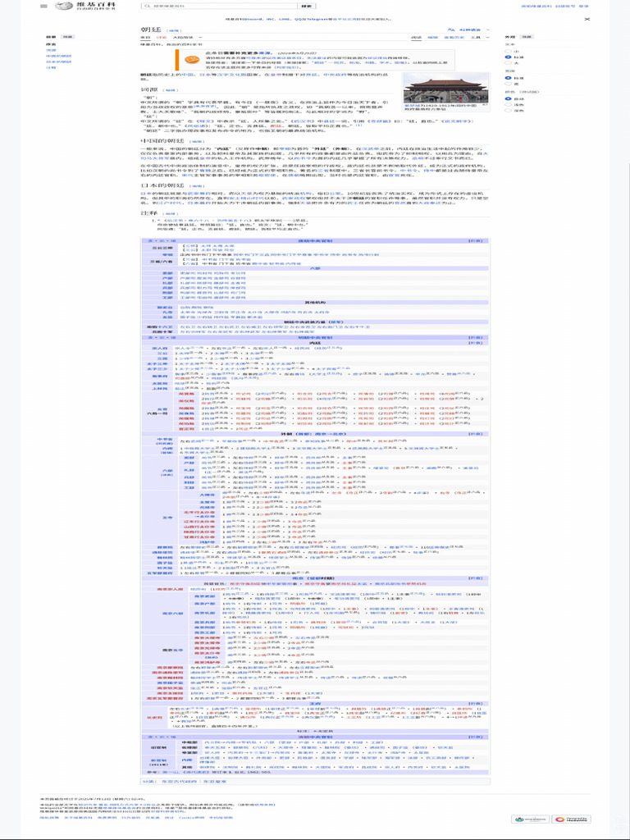The height and width of the screenshot is (840, 630).
Task: Jump to 注释 in the table of contents
Action: click(51, 67)
